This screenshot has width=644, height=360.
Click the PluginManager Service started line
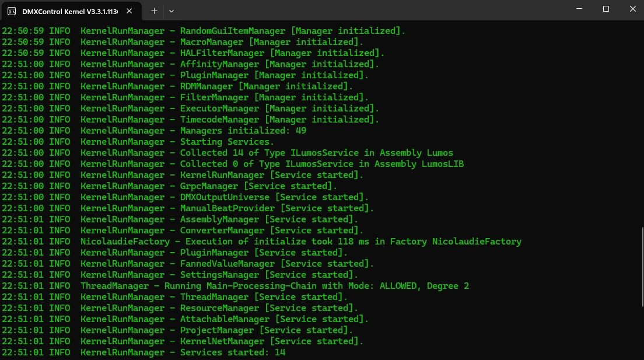tap(175, 253)
